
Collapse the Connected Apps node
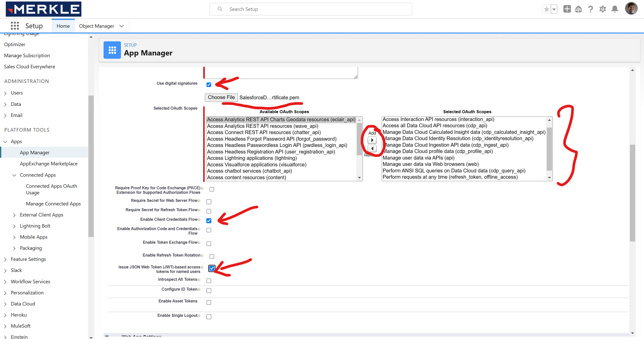[x=14, y=175]
